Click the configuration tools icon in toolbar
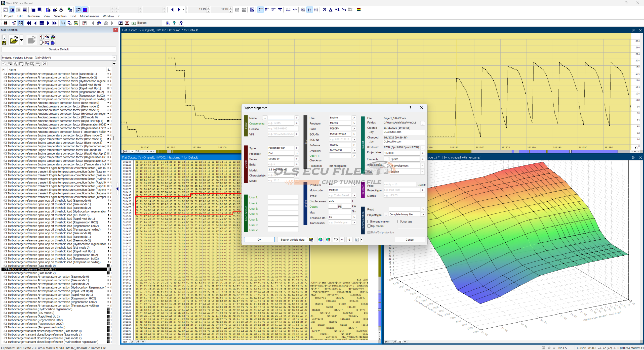Screen dimensions: 644x350 pyautogui.click(x=168, y=23)
